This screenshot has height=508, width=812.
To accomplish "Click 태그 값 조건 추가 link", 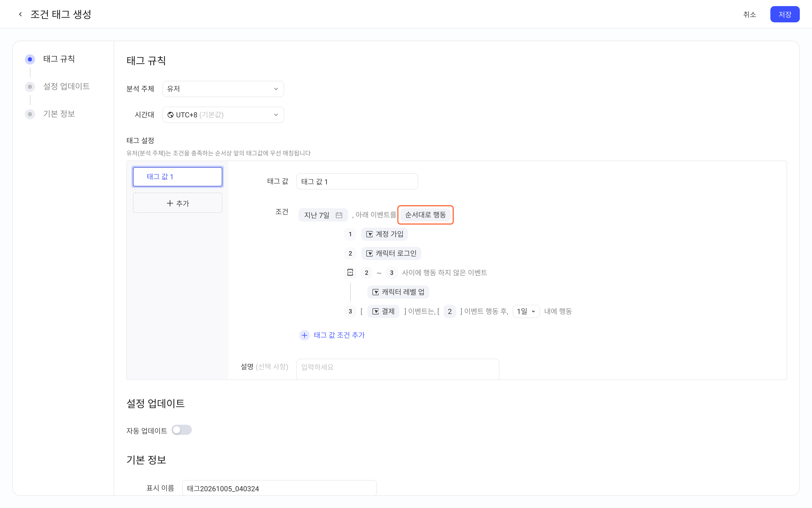I will tap(339, 335).
